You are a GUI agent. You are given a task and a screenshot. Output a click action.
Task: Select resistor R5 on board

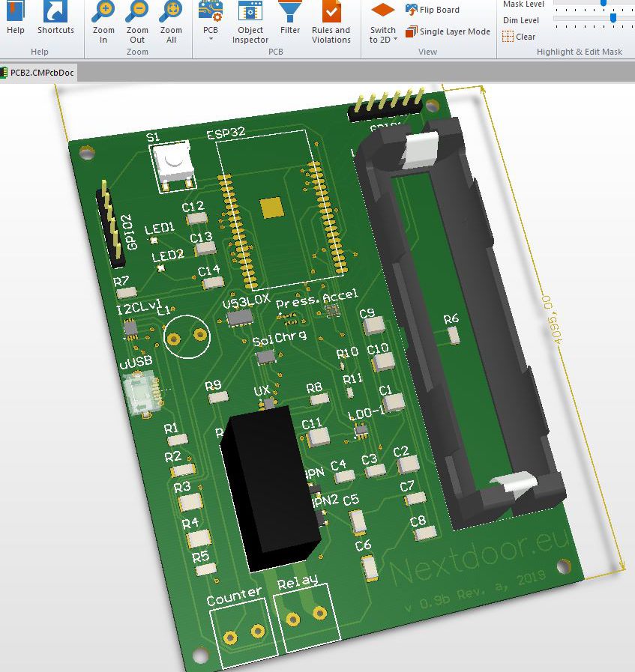pos(206,569)
